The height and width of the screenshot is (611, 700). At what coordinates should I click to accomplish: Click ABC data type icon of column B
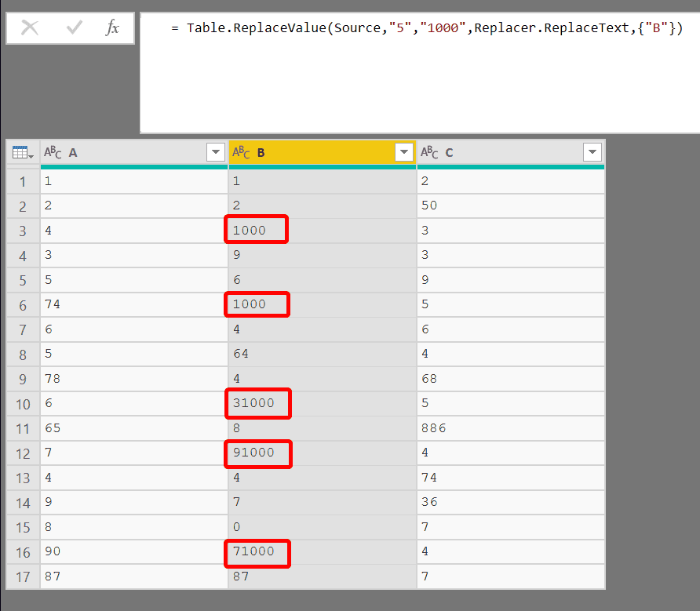pyautogui.click(x=241, y=153)
